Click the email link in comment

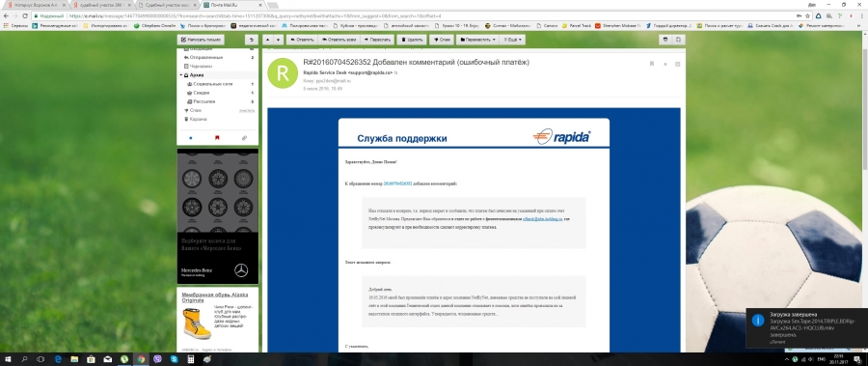(x=542, y=219)
